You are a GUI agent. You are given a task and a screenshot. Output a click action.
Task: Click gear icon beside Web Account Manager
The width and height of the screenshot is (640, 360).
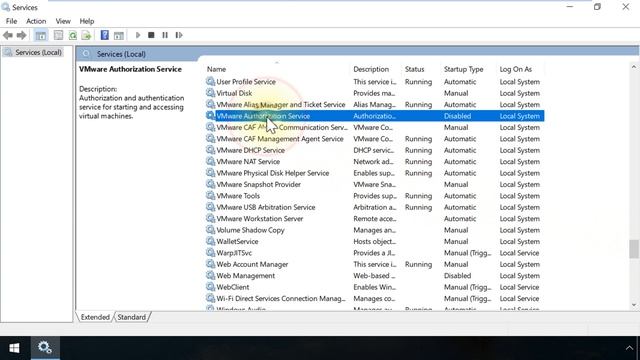pyautogui.click(x=210, y=264)
